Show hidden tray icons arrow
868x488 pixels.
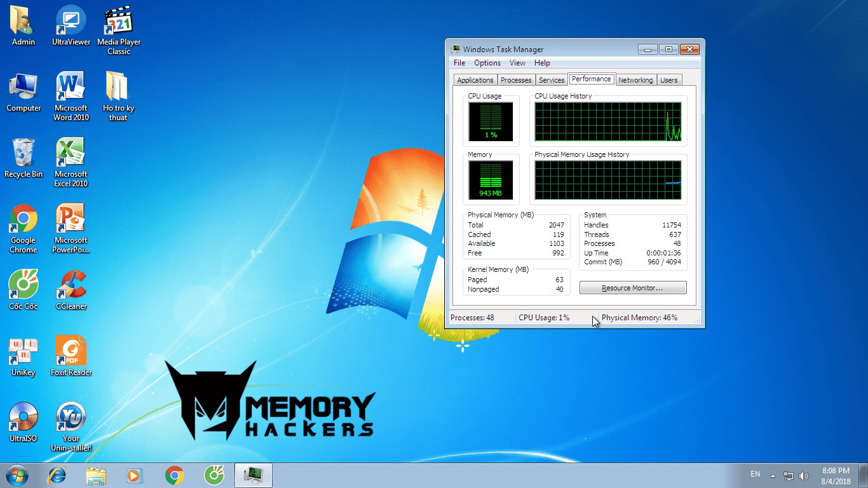click(x=773, y=476)
